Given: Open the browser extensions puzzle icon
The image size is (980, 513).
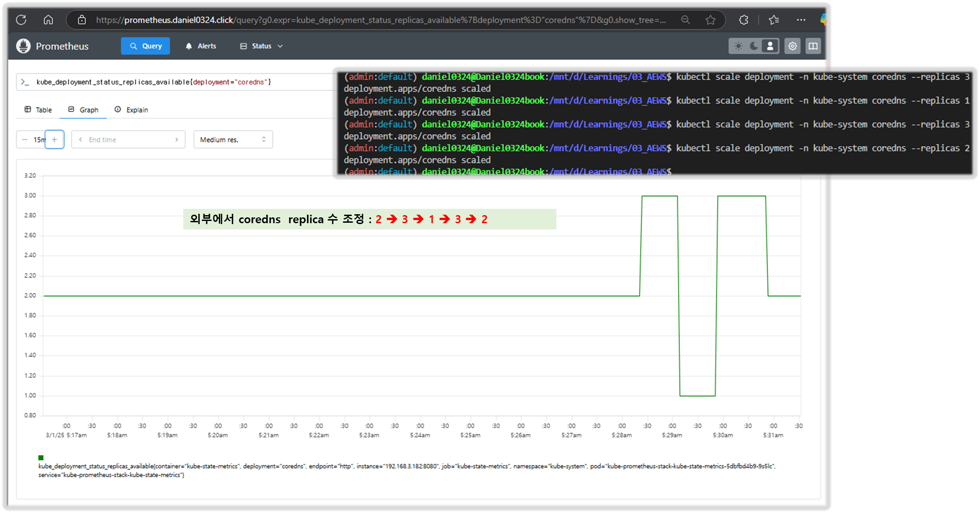Looking at the screenshot, I should (x=744, y=20).
